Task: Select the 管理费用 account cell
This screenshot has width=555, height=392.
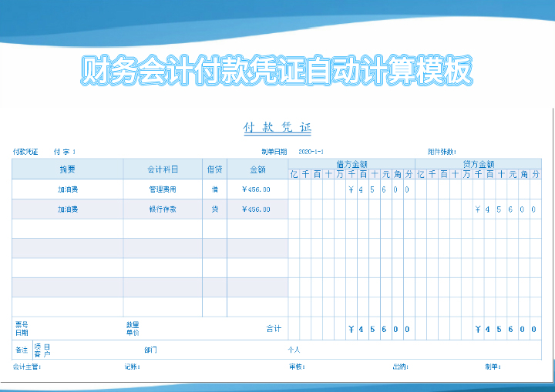Action: click(163, 189)
